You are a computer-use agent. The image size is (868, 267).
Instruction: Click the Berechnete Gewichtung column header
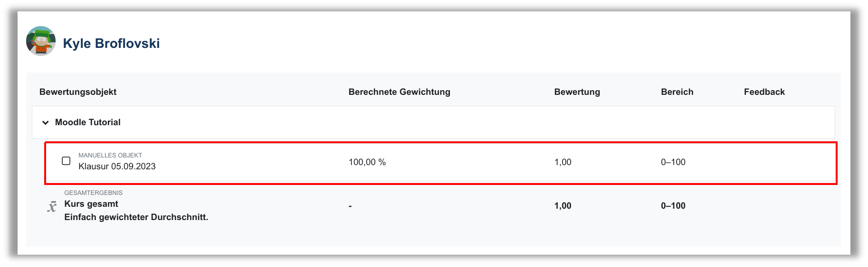coord(399,92)
